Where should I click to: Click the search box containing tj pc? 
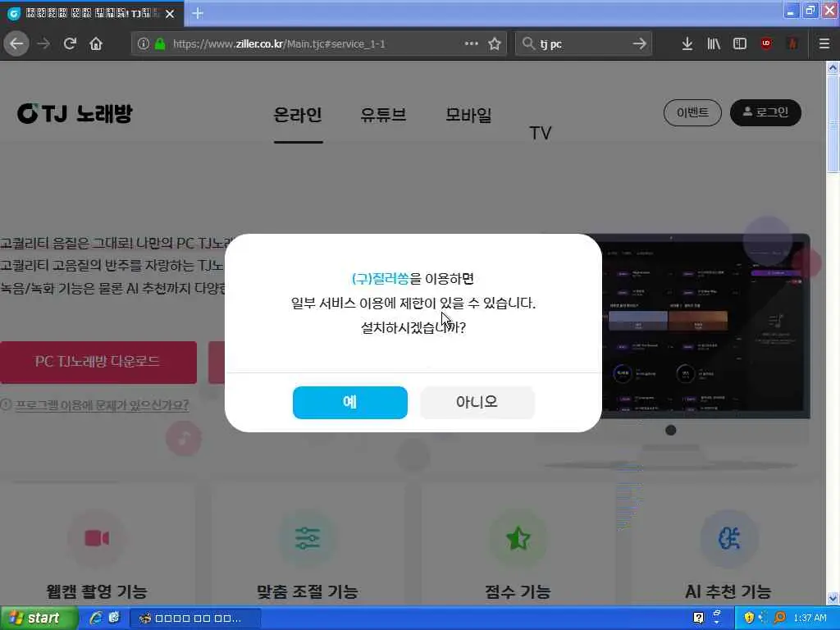point(584,43)
